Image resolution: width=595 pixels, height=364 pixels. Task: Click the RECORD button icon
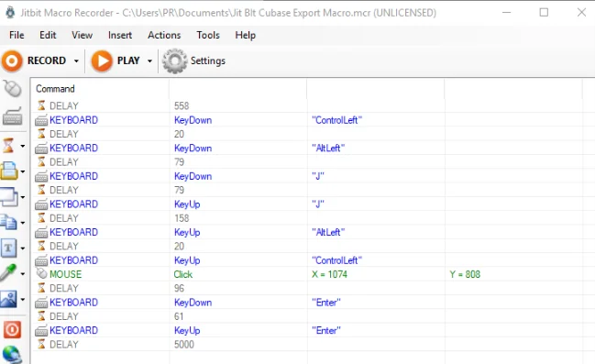pyautogui.click(x=12, y=61)
